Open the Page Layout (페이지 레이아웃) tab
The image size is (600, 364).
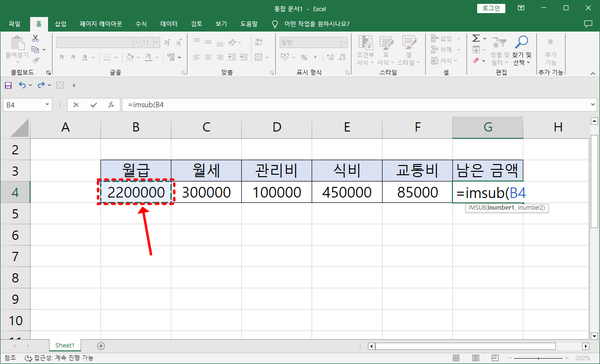(x=101, y=24)
